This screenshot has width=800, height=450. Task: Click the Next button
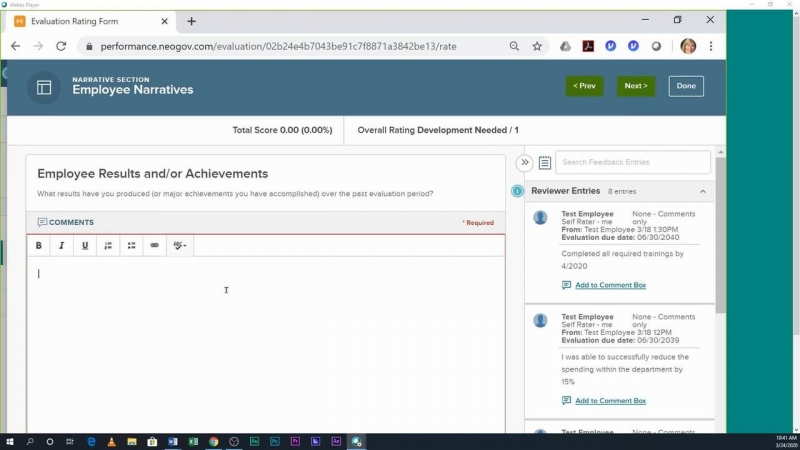[635, 86]
